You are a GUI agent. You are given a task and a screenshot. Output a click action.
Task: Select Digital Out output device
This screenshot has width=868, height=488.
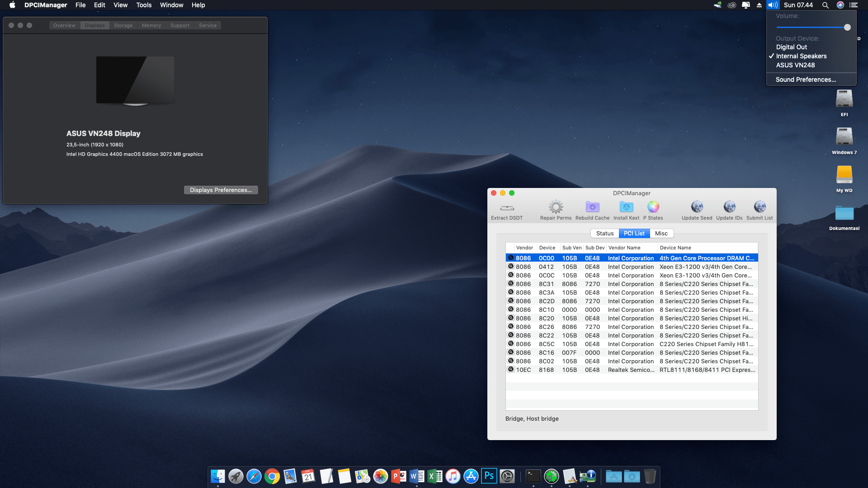coord(811,47)
